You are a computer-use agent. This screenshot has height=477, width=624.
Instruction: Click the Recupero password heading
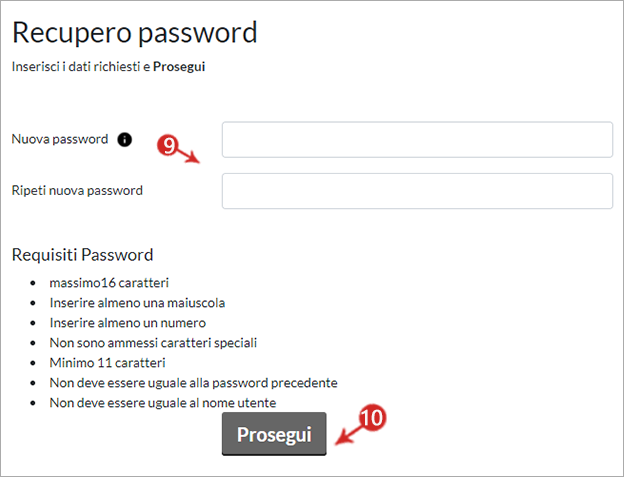coord(135,33)
